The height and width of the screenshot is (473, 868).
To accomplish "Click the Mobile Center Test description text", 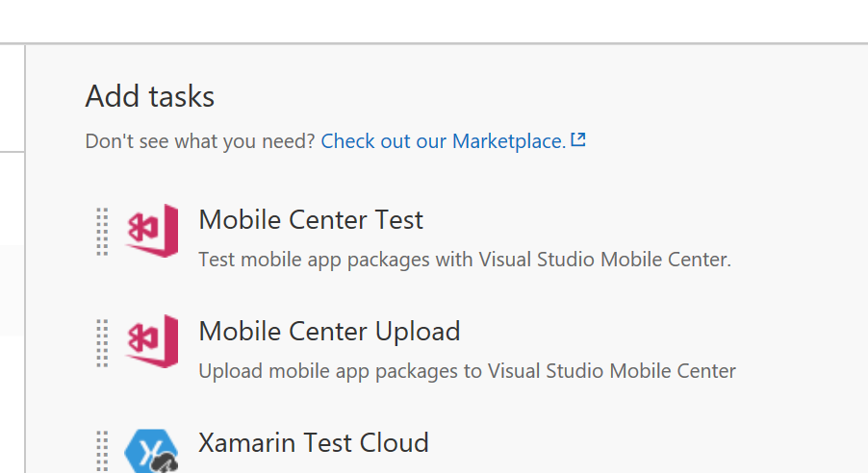I will (x=465, y=260).
